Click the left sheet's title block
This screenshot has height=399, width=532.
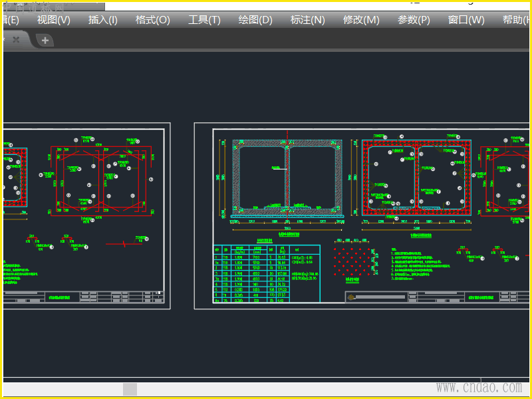point(83,297)
